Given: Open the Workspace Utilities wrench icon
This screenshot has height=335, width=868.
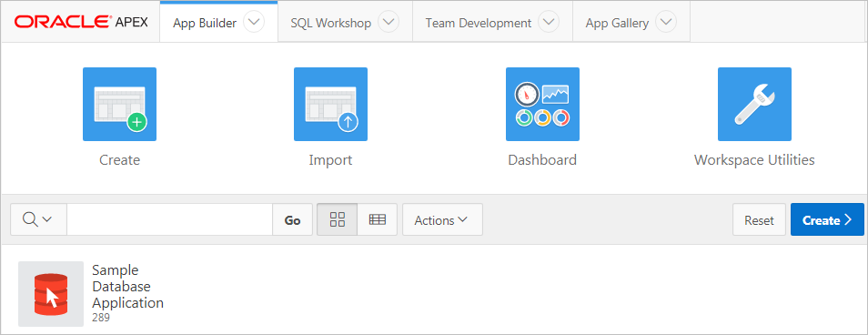Looking at the screenshot, I should coord(754,104).
